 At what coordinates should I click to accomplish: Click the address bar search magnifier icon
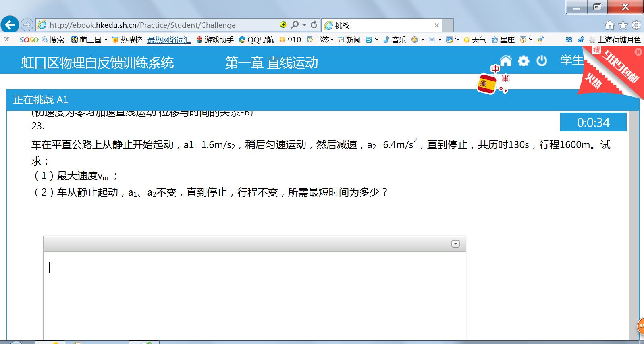[x=295, y=25]
